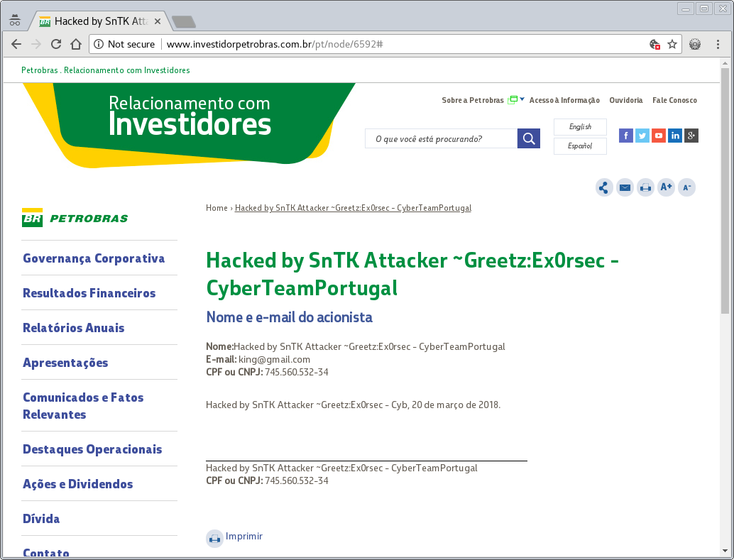Open the Chrome three-dot menu
The height and width of the screenshot is (560, 734).
click(x=718, y=44)
